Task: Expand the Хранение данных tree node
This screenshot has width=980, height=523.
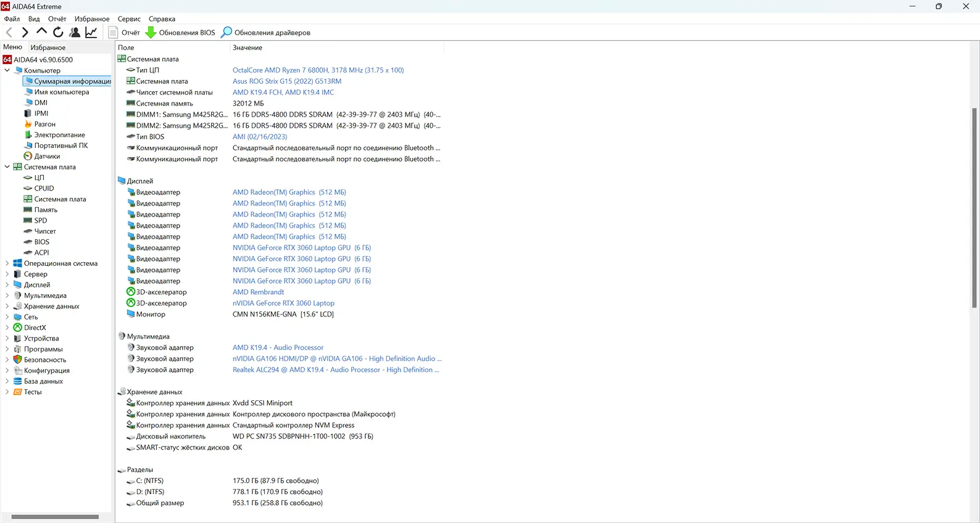Action: 7,306
